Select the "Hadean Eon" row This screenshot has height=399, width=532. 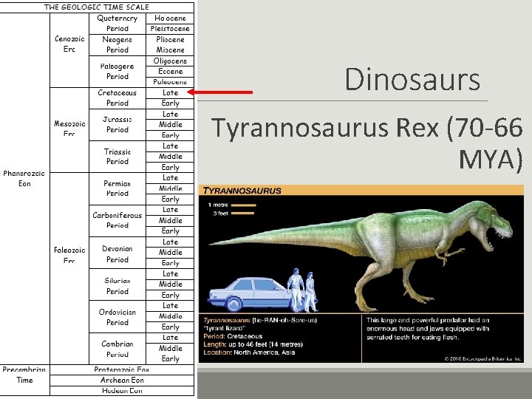click(x=122, y=391)
